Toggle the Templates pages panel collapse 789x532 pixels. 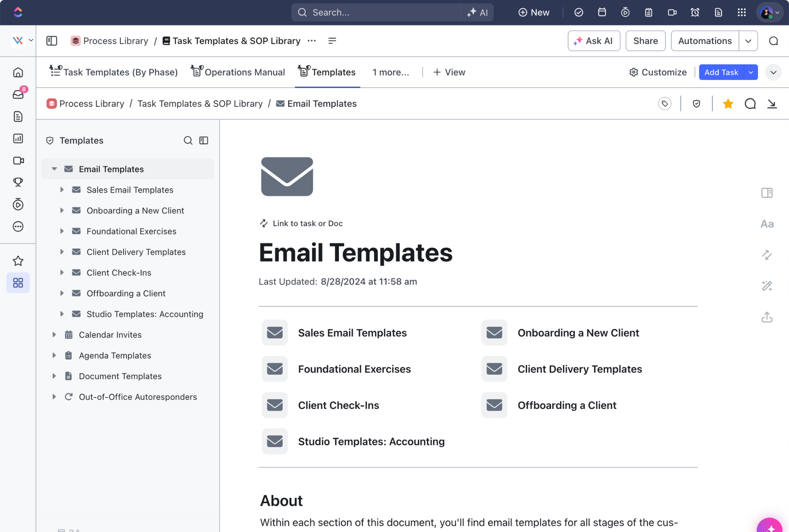204,140
